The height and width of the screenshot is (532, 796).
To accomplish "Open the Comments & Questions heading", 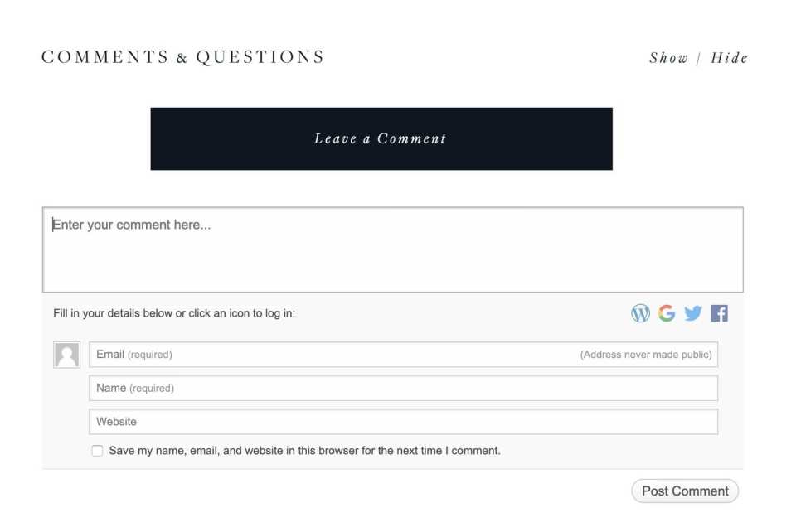I will click(x=182, y=57).
